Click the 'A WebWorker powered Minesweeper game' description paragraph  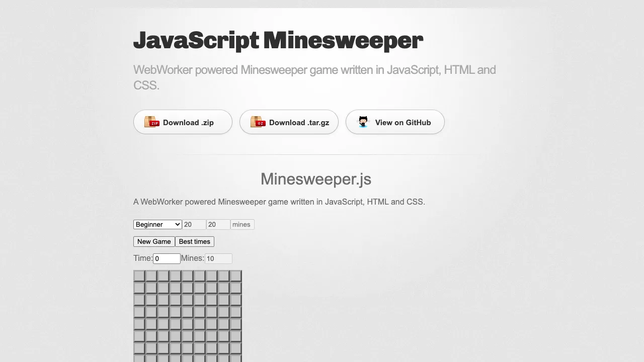[279, 202]
